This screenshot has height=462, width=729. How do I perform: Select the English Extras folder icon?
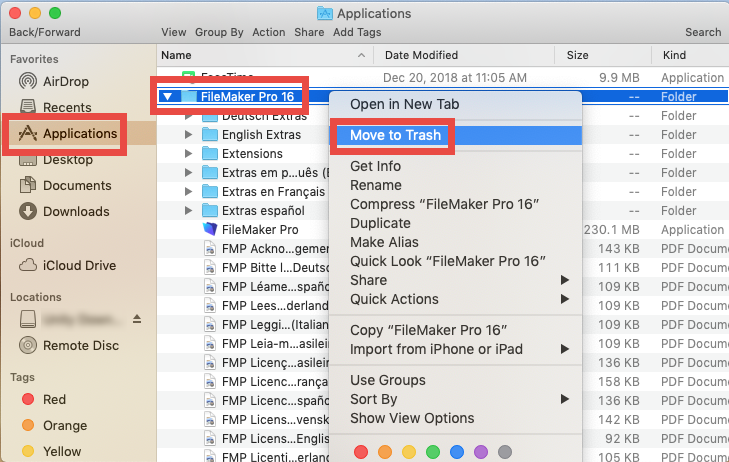210,135
